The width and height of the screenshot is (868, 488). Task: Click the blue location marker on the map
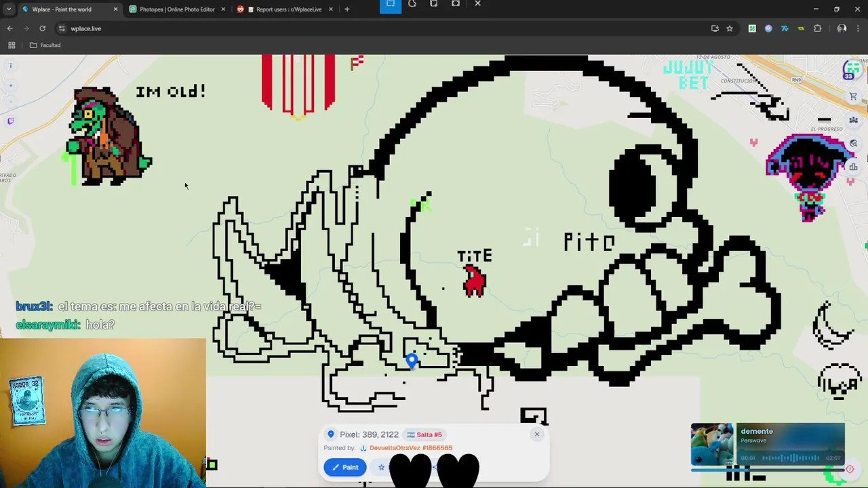(411, 361)
